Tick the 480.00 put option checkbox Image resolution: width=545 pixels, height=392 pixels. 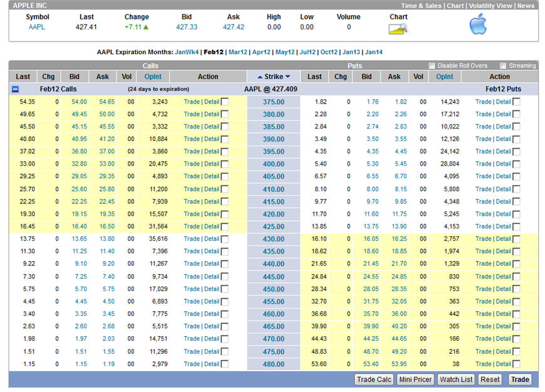[x=517, y=364]
